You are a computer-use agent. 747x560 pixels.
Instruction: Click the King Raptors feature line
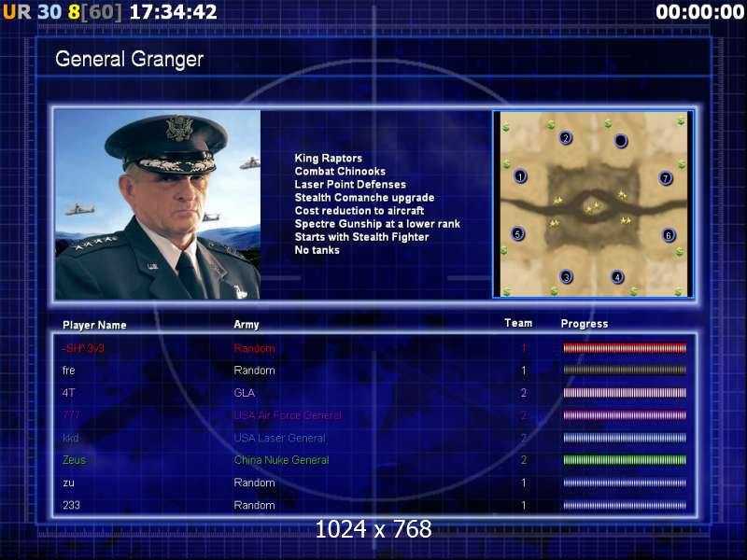(x=329, y=158)
